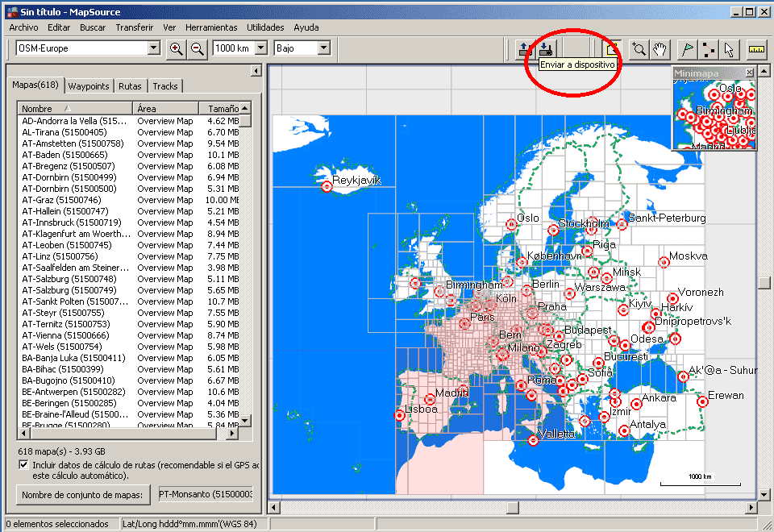The width and height of the screenshot is (774, 532).
Task: Click the Voronezh city marker on the map
Action: pos(672,298)
